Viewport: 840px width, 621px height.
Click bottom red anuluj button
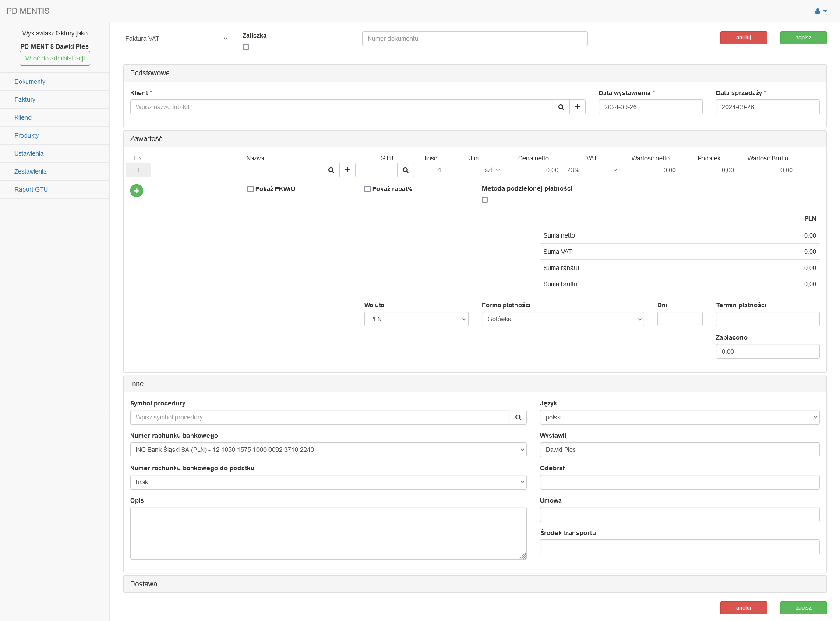(x=744, y=608)
